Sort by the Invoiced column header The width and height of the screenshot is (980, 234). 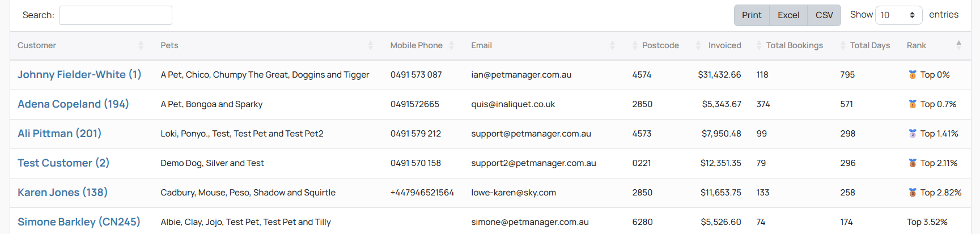(x=724, y=45)
